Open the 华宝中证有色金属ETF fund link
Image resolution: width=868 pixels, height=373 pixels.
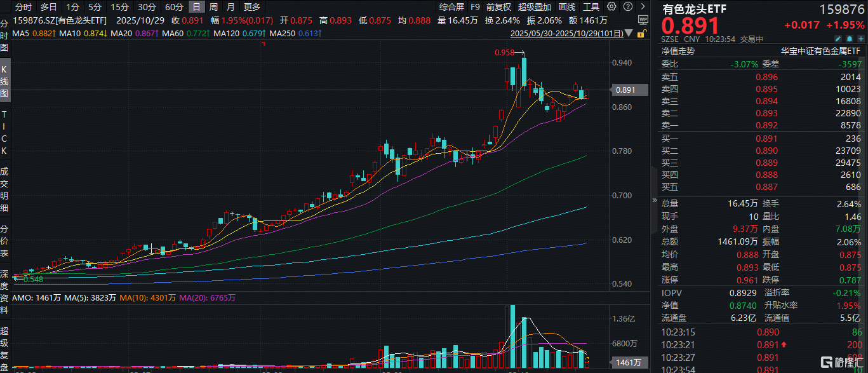pyautogui.click(x=821, y=51)
